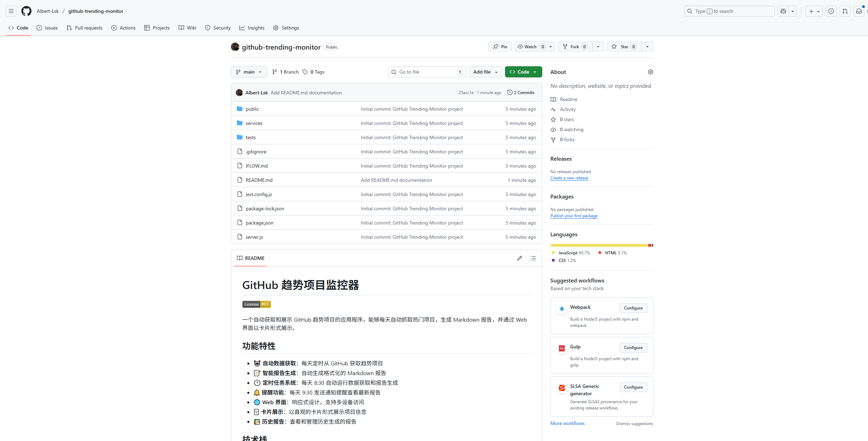Select the JavaScript language color bar
Viewport: 868px width, 441px height.
click(x=597, y=245)
